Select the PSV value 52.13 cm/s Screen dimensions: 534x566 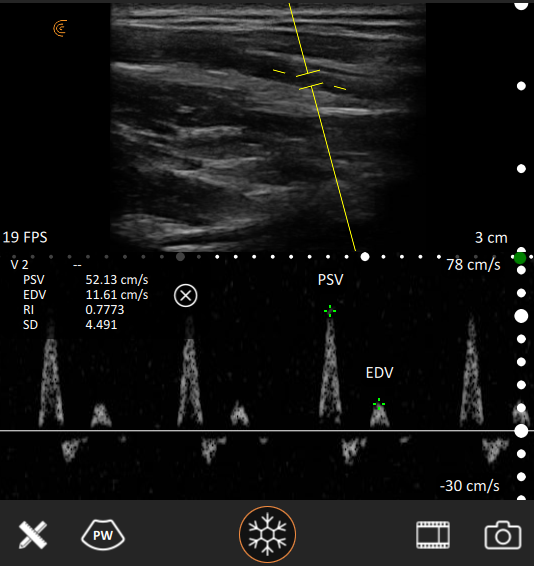point(117,280)
